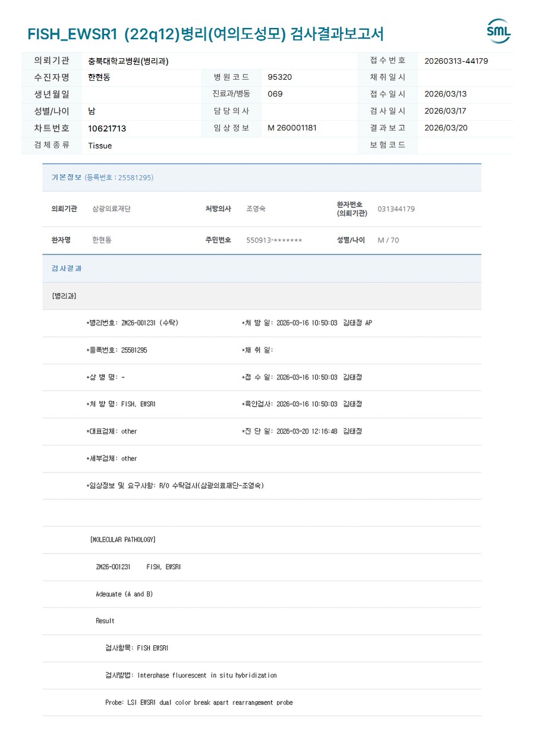Select the 결과보고 date 2026/03/20
Image resolution: width=535 pixels, height=756 pixels.
coord(446,128)
